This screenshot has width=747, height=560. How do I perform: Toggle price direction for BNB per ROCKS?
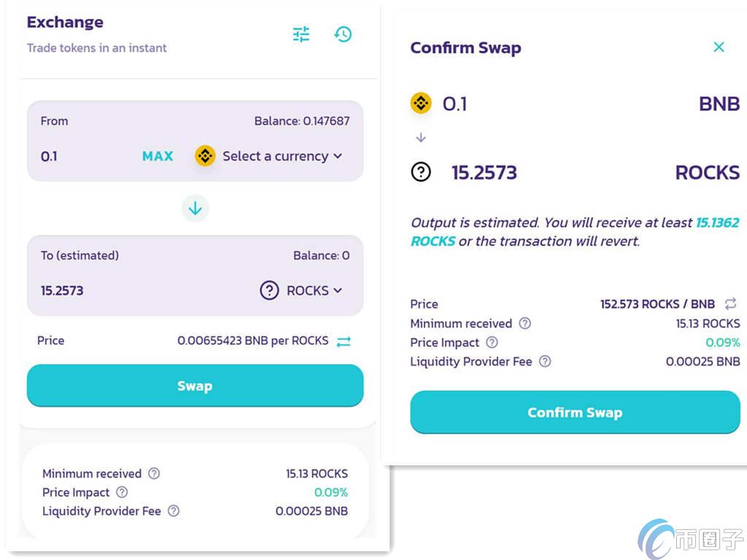click(x=344, y=341)
